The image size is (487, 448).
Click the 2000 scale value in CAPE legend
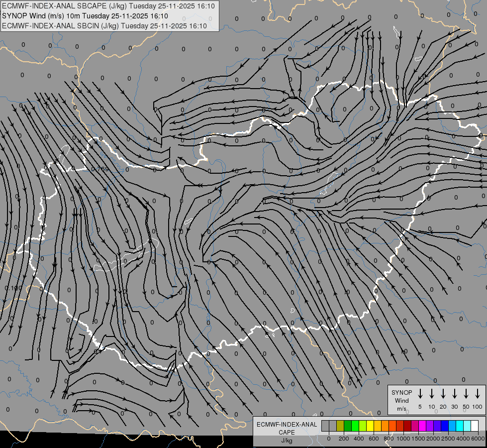[433, 439]
